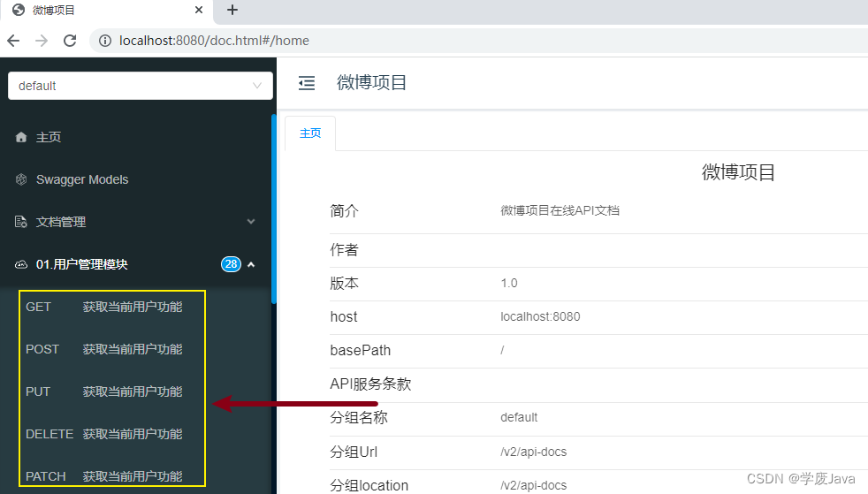
Task: Click the 分组location value /v2/api-docs
Action: [x=534, y=486]
